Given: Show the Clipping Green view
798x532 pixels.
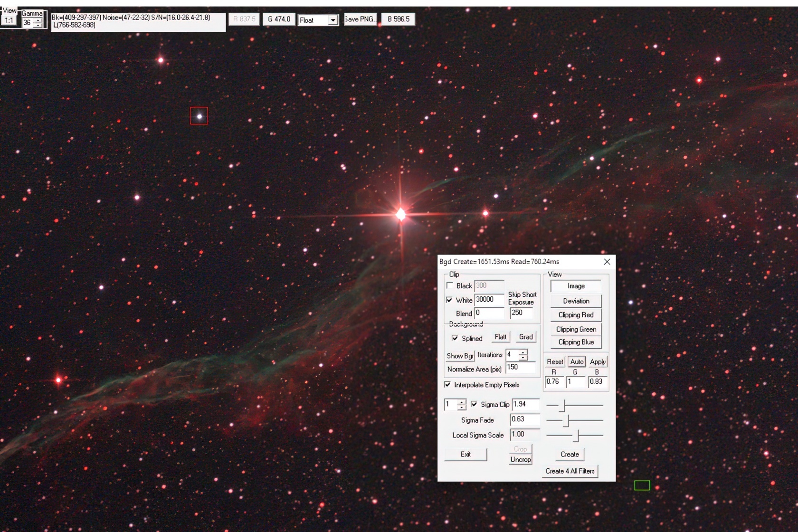Looking at the screenshot, I should tap(576, 329).
